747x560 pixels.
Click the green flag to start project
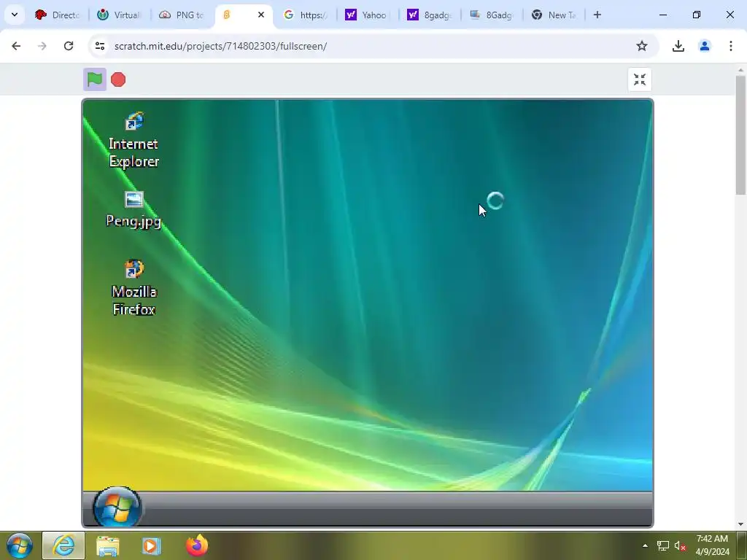point(95,79)
